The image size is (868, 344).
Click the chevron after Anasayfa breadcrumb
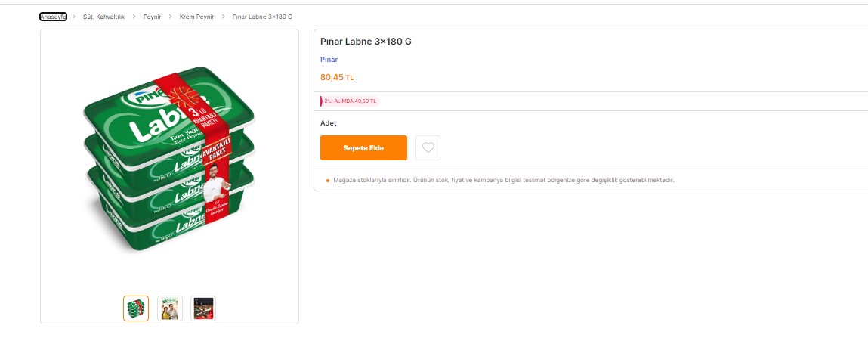[74, 17]
